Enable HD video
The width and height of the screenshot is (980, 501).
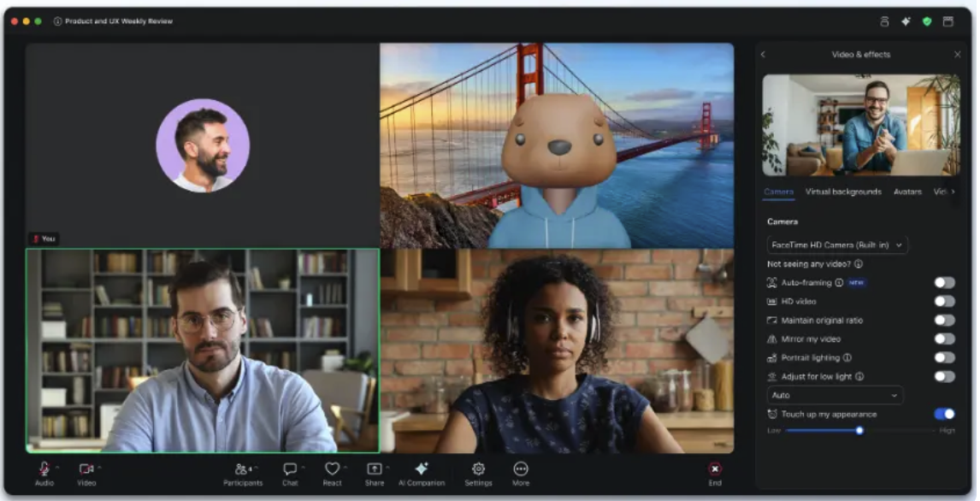(945, 301)
